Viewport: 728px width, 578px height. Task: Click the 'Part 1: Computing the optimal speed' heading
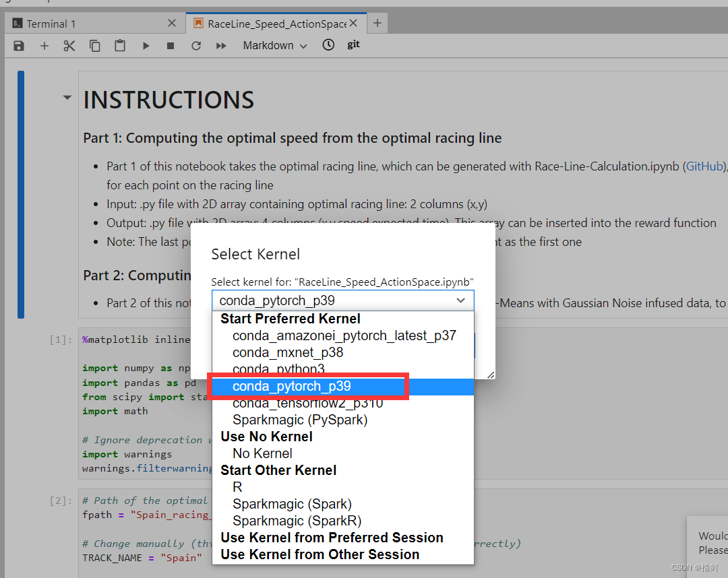[x=293, y=138]
